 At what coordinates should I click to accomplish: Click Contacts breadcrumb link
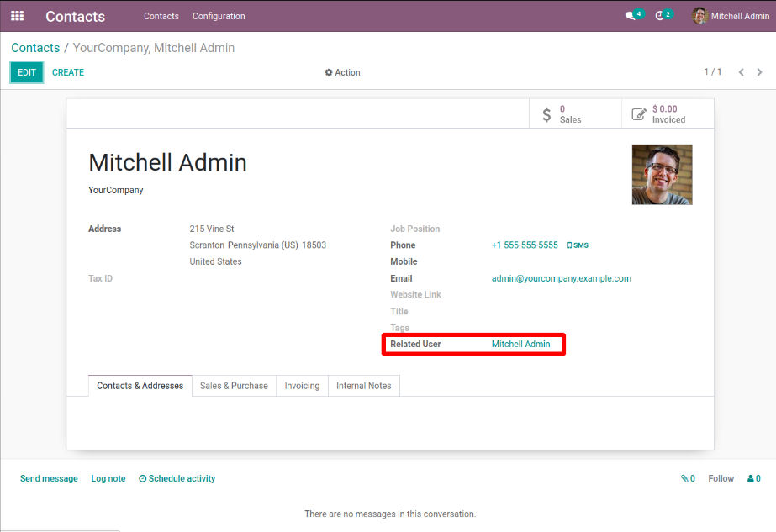[x=35, y=48]
